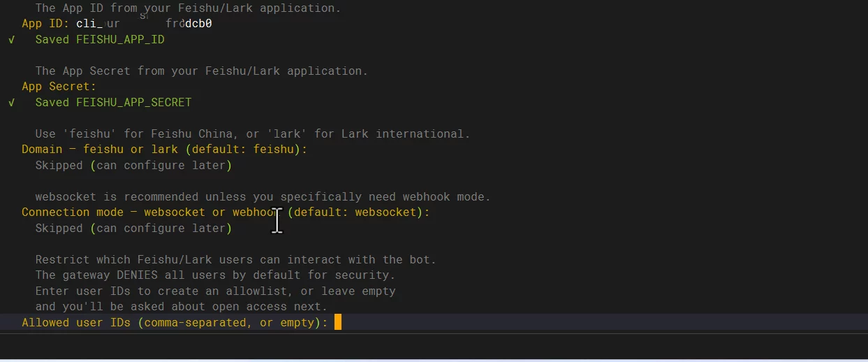The image size is (868, 362).
Task: Click the "Use 'feishu' for Feishu China" line
Action: click(x=253, y=134)
